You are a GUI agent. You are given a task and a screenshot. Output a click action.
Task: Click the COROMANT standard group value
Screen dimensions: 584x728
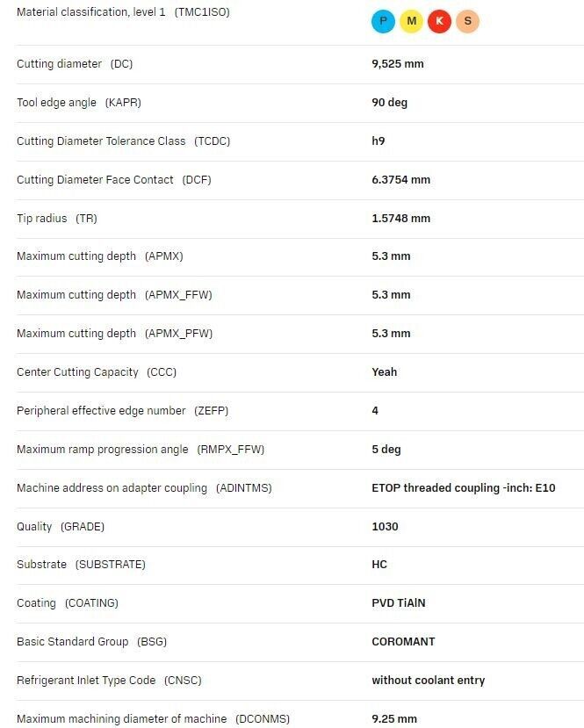tap(403, 642)
